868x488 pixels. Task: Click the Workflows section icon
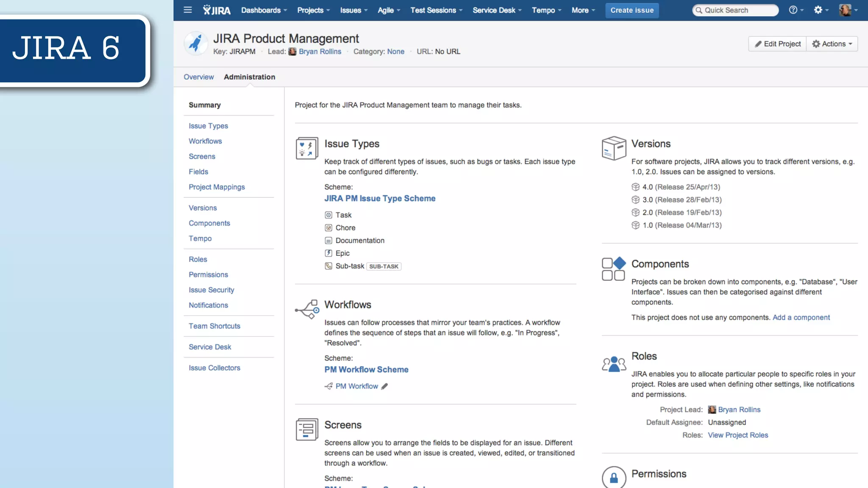pos(307,309)
